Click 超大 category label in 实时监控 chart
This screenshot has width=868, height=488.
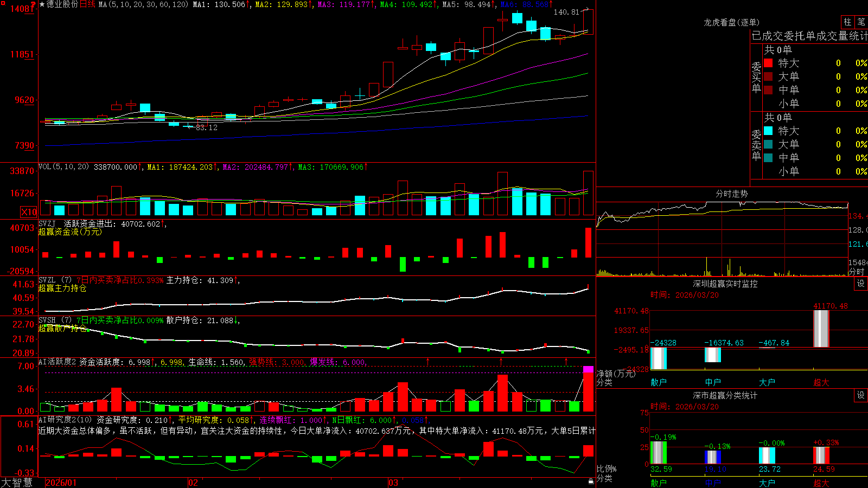click(x=821, y=382)
